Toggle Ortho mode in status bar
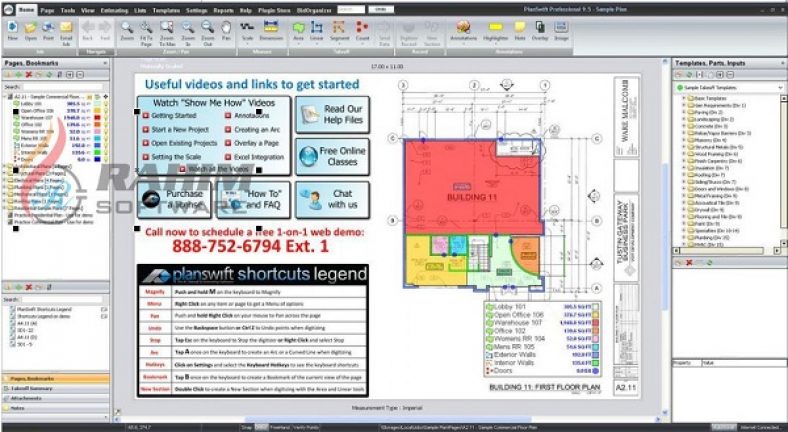 [261, 427]
